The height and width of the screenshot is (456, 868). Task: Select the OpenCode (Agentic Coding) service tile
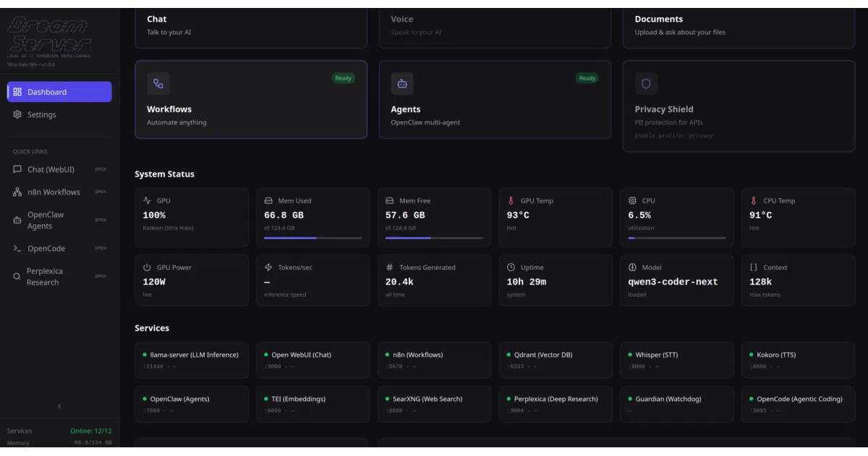799,404
